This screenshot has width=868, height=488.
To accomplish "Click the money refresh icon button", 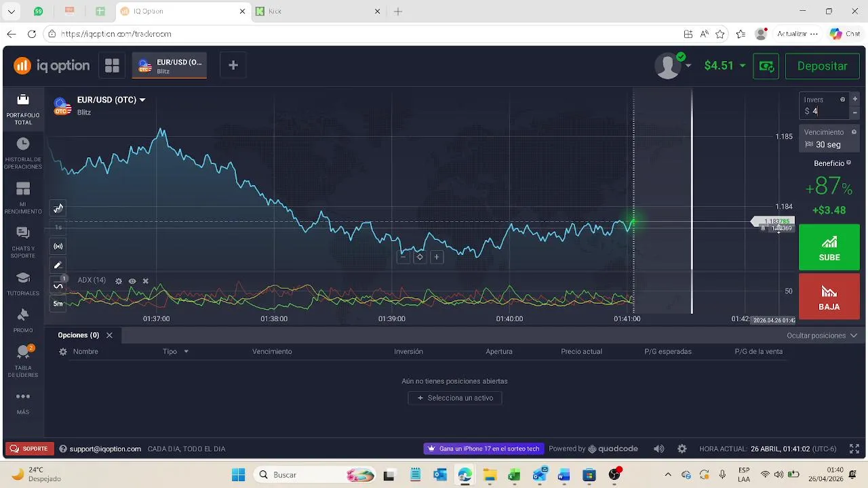I will 766,66.
